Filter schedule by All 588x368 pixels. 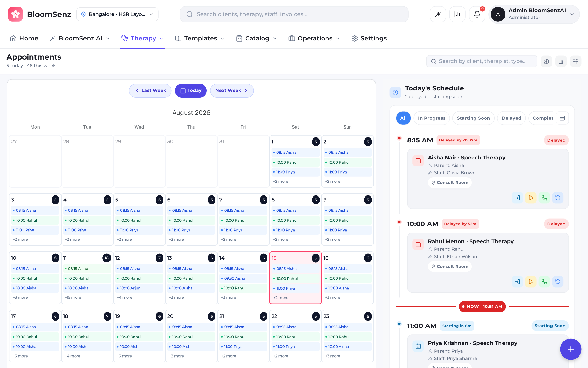pyautogui.click(x=403, y=118)
